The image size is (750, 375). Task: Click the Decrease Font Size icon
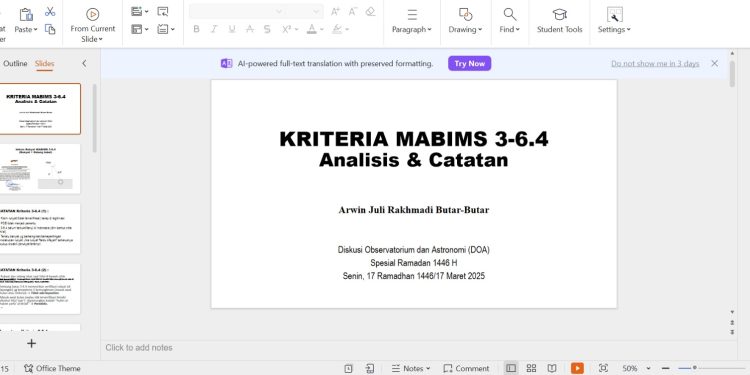(x=353, y=11)
